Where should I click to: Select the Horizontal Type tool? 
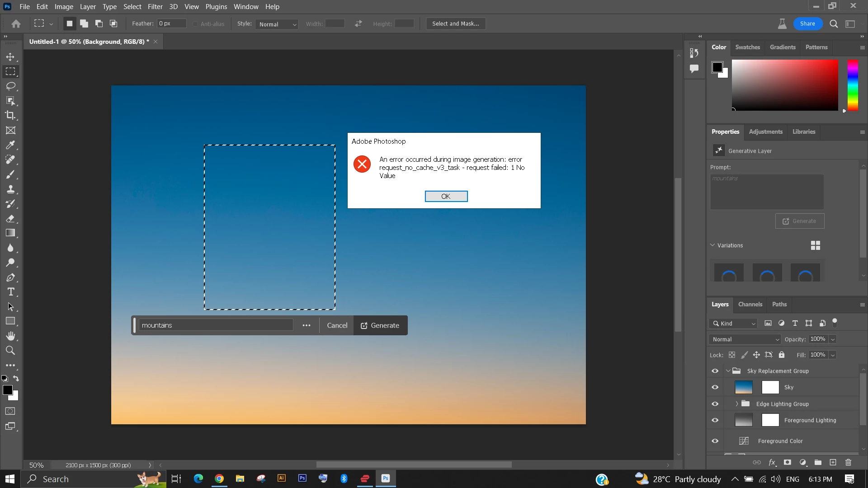click(x=10, y=292)
